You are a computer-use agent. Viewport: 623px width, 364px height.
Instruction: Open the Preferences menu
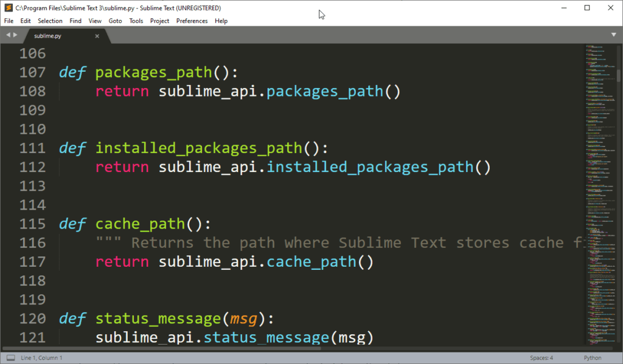click(x=192, y=21)
